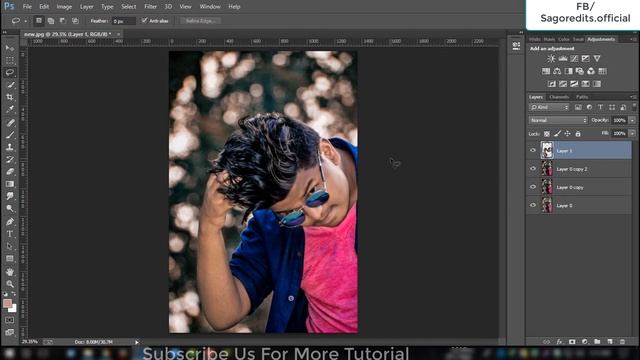
Task: Open the blend mode Normal dropdown
Action: (x=558, y=120)
